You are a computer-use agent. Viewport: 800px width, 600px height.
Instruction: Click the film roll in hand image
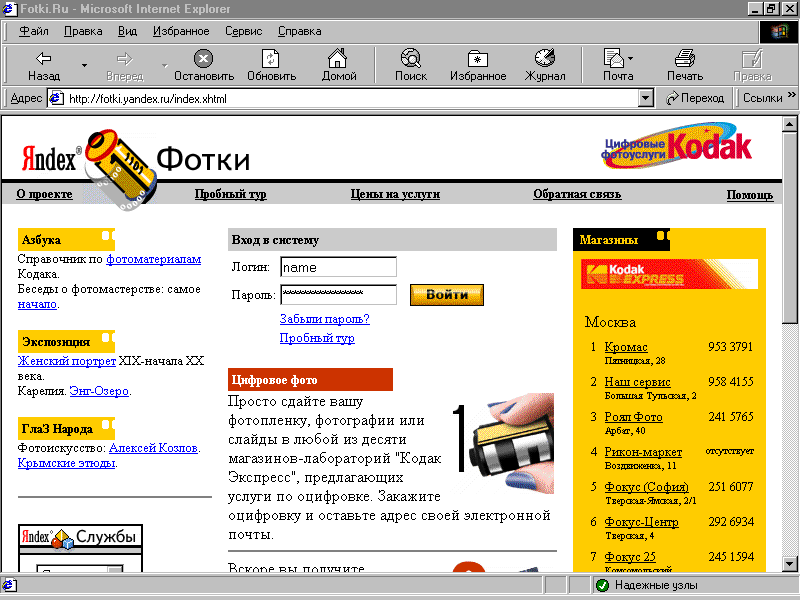pyautogui.click(x=504, y=443)
